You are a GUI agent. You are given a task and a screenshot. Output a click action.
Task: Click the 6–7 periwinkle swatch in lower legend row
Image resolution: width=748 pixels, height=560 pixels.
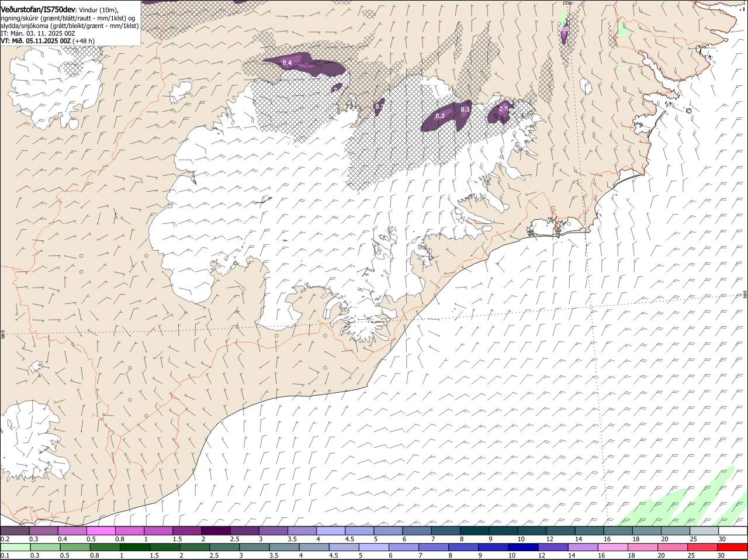[403, 548]
